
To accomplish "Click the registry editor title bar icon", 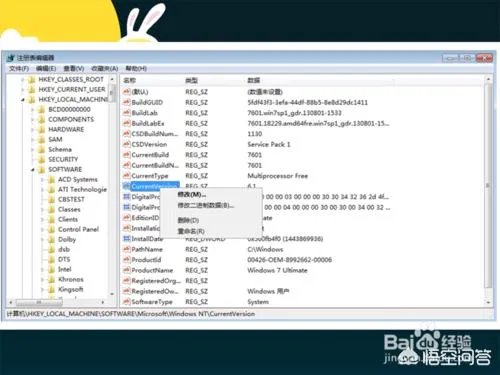I will pyautogui.click(x=11, y=58).
